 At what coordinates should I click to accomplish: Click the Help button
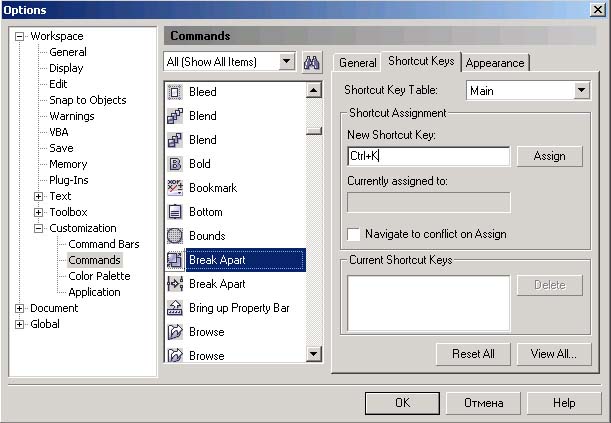tap(564, 403)
